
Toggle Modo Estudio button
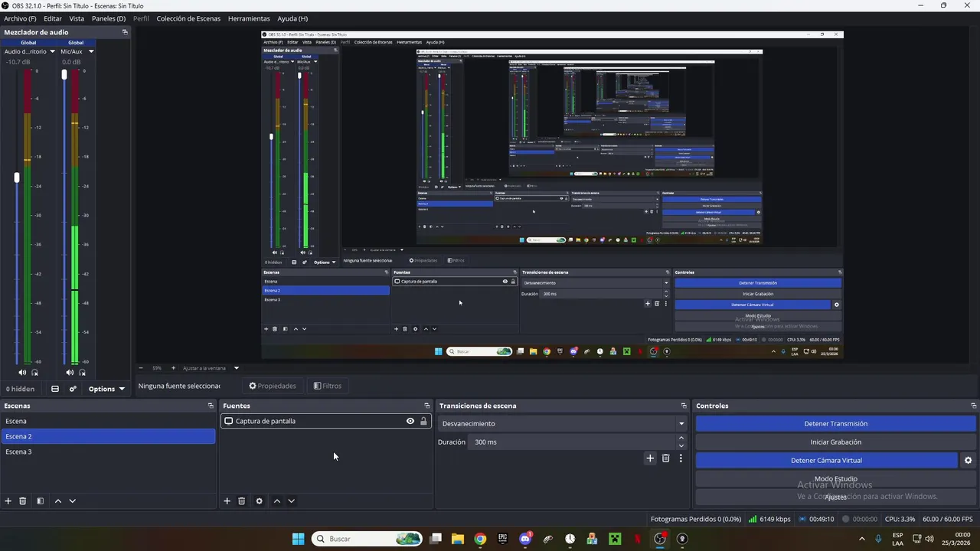pos(836,478)
